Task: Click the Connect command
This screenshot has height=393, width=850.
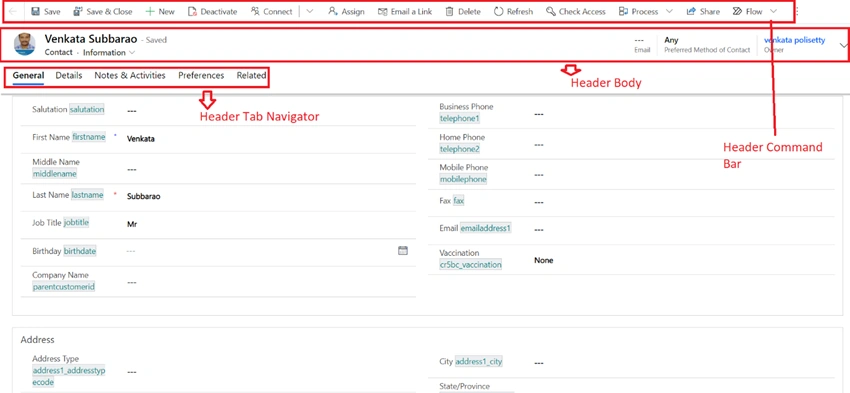Action: point(272,11)
